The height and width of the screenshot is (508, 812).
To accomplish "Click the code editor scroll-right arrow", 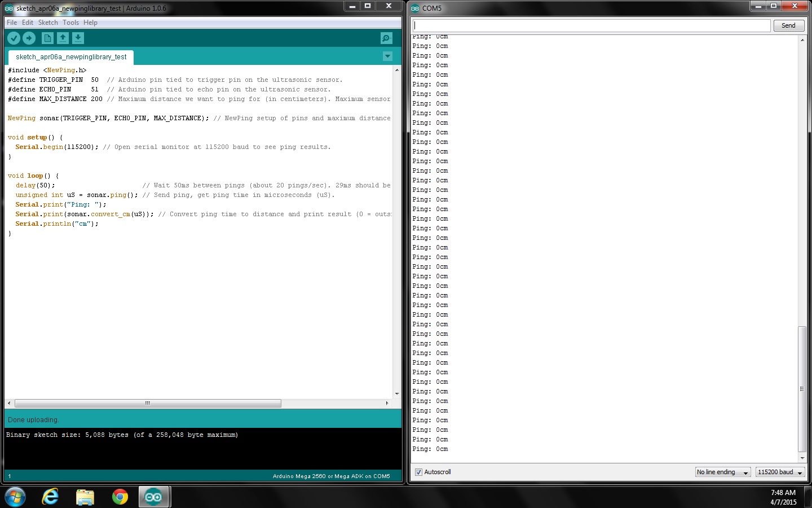I will click(x=387, y=403).
